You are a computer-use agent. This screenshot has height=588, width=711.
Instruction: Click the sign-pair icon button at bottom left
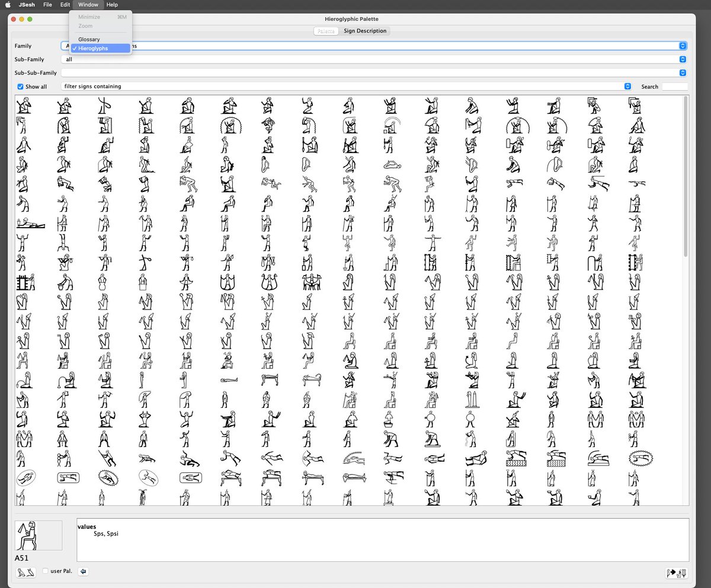pos(26,572)
